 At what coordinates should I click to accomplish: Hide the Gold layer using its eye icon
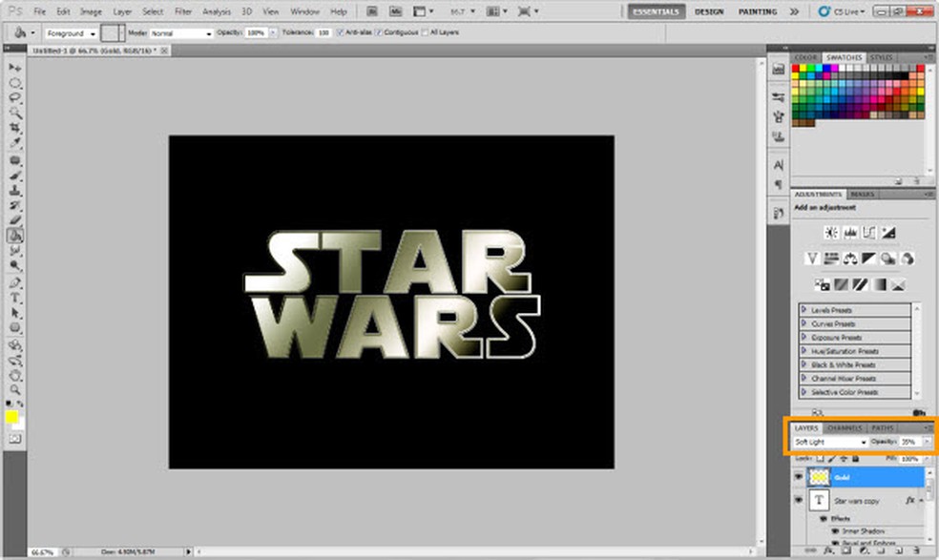click(x=799, y=477)
